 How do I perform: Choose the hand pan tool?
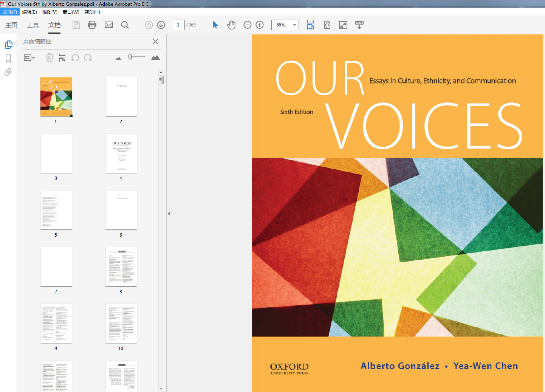[231, 25]
